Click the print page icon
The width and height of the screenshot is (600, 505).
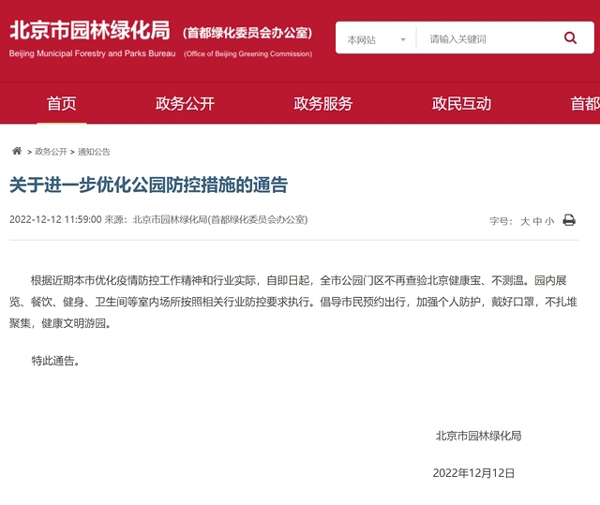(569, 220)
